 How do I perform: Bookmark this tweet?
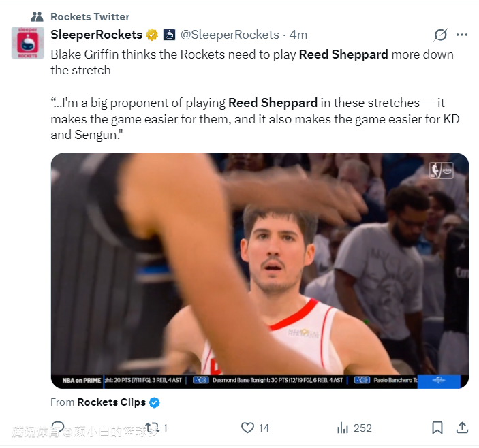click(437, 428)
